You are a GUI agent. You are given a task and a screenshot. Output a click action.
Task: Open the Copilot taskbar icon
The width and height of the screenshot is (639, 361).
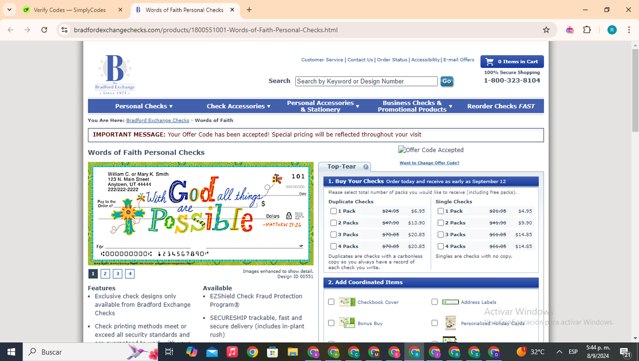click(x=192, y=352)
